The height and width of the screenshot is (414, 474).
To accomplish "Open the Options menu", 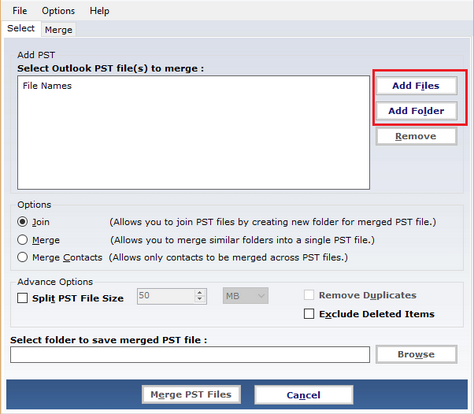I will (58, 11).
